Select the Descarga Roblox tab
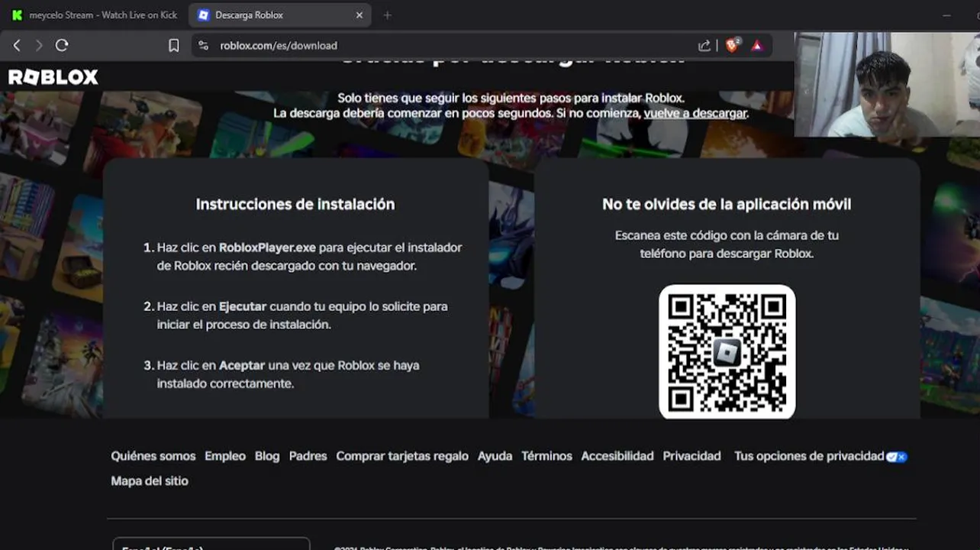 coord(279,15)
